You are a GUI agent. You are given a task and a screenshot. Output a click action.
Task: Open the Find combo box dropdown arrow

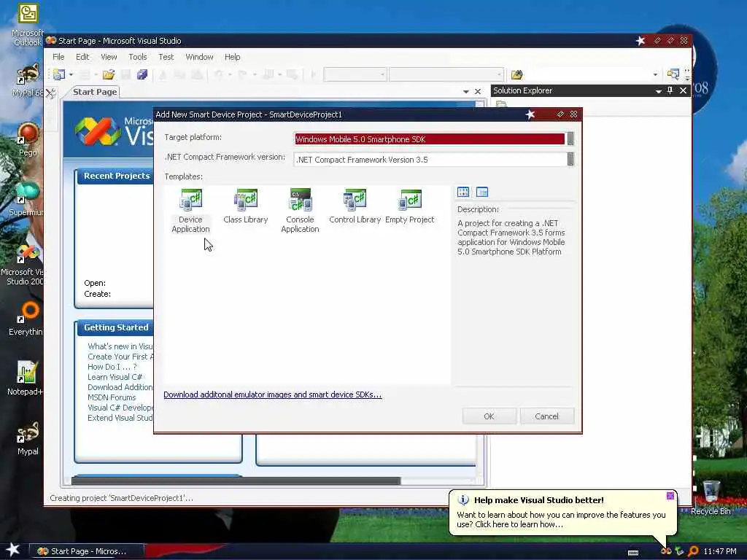pos(655,75)
